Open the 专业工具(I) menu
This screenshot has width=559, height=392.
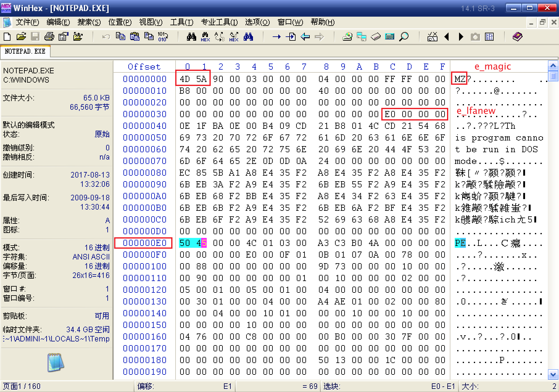(219, 22)
